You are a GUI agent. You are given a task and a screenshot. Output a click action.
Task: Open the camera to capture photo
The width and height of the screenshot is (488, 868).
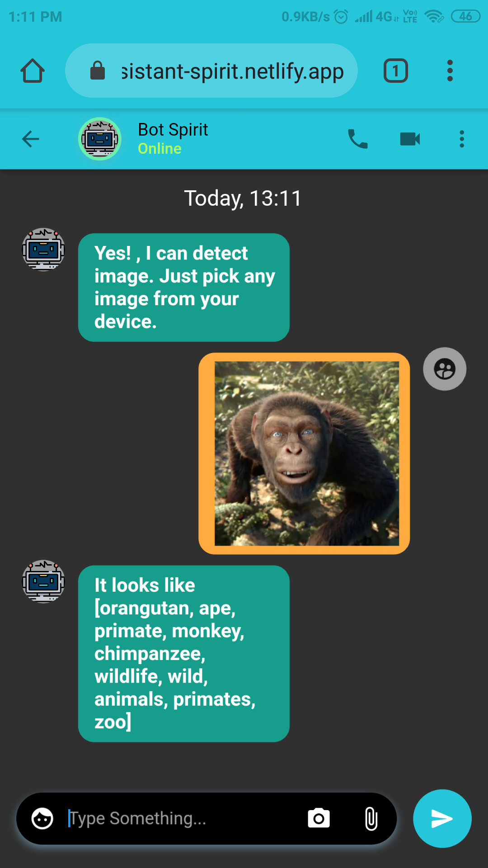pyautogui.click(x=319, y=819)
